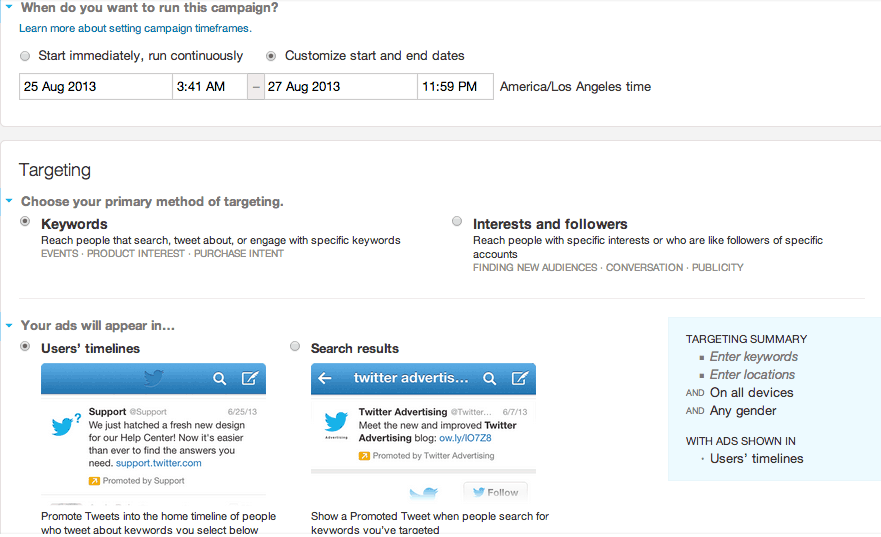Click compose tweet icon in Users' timelines preview
The height and width of the screenshot is (537, 881).
click(249, 379)
